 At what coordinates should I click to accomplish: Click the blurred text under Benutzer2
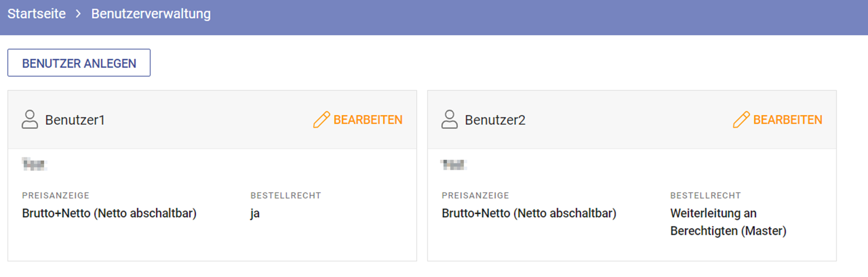coord(454,164)
